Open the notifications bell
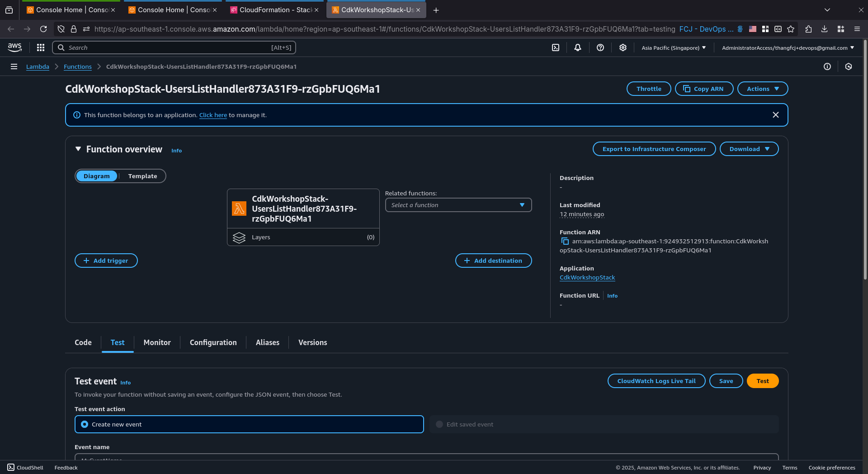Viewport: 868px width, 474px height. point(578,47)
